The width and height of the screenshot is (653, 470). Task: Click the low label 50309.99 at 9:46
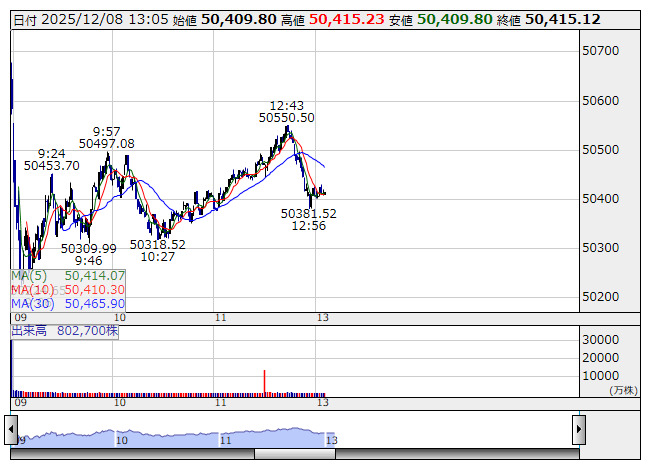click(89, 249)
